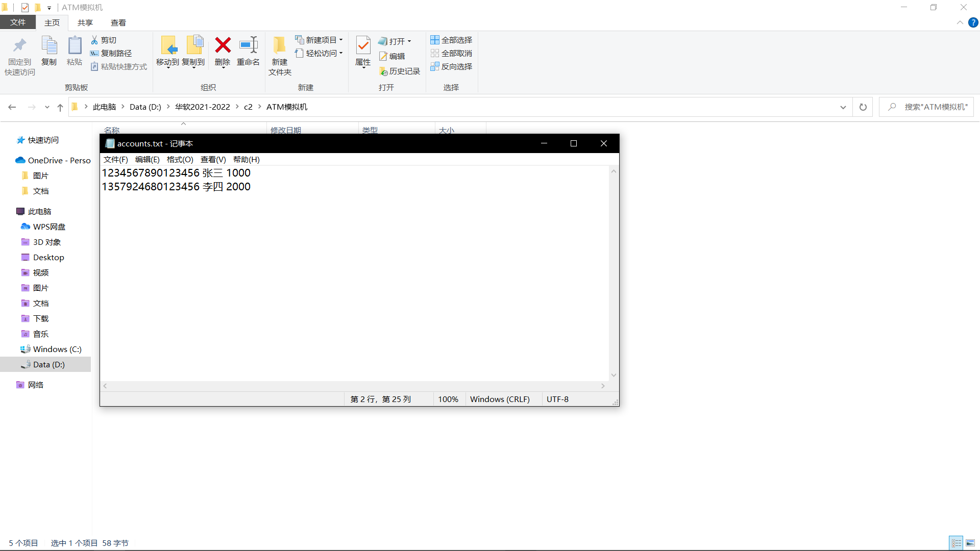This screenshot has height=551, width=980.
Task: Click Notepad horizontal scrollbar right arrow
Action: click(x=603, y=386)
